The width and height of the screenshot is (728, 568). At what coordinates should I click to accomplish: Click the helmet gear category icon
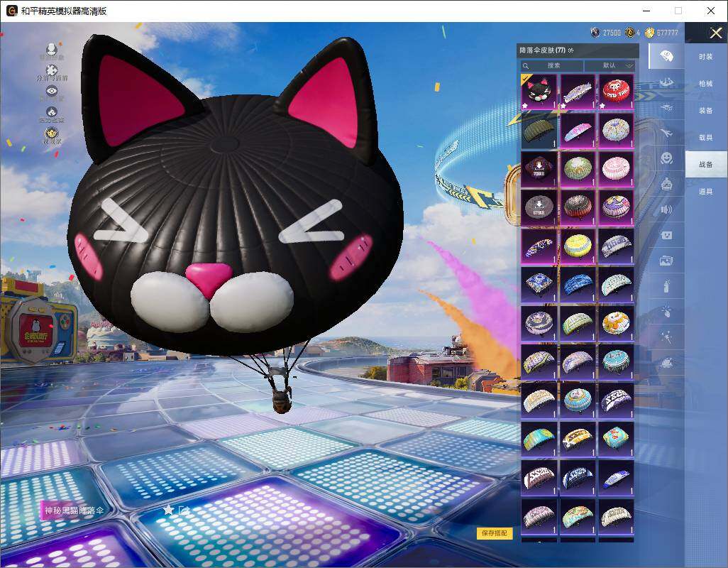click(666, 82)
